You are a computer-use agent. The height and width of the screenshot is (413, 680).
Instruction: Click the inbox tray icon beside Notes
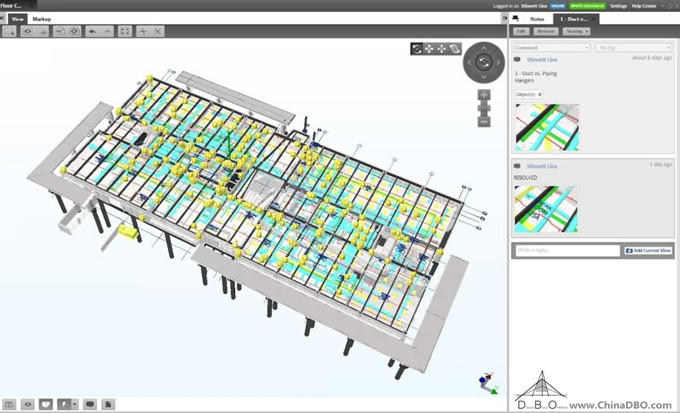tap(515, 19)
